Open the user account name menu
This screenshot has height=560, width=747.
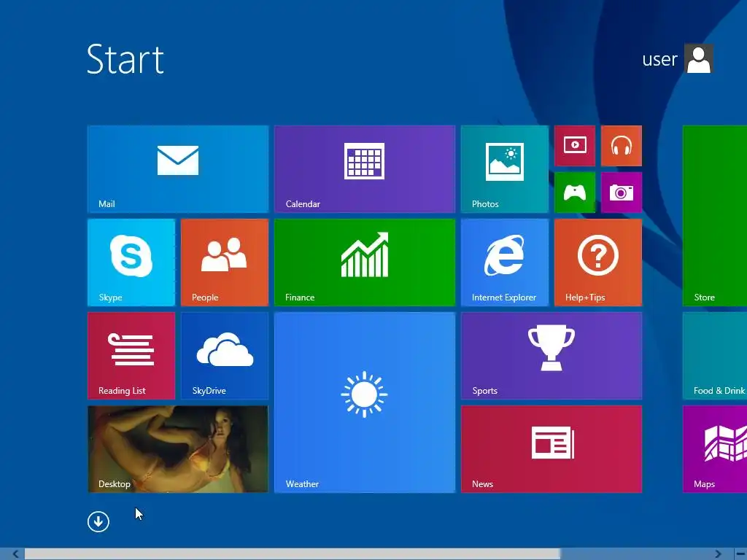[x=659, y=60]
